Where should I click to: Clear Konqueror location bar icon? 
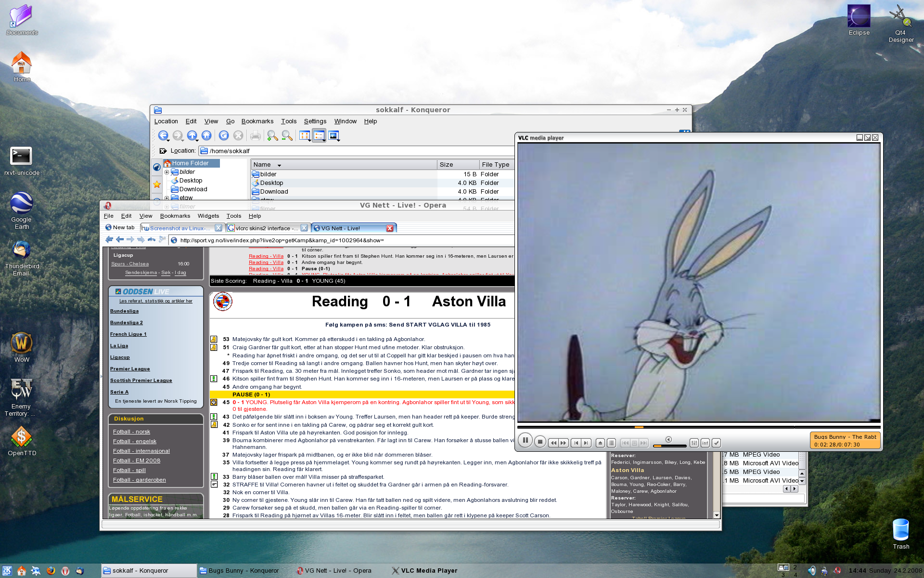(x=163, y=151)
